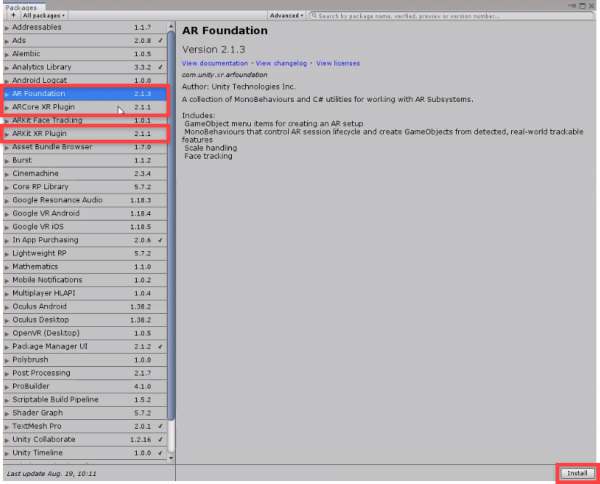Select the Mobile Notifications package

[85, 280]
